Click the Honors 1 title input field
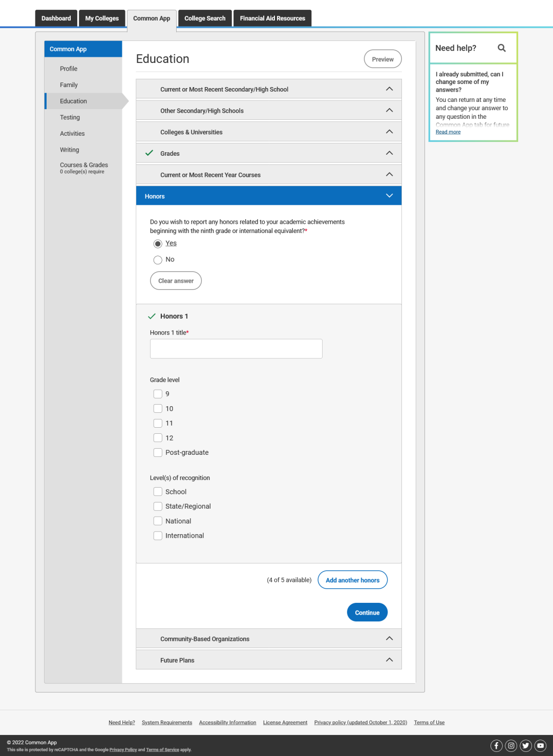553x756 pixels. [x=236, y=349]
